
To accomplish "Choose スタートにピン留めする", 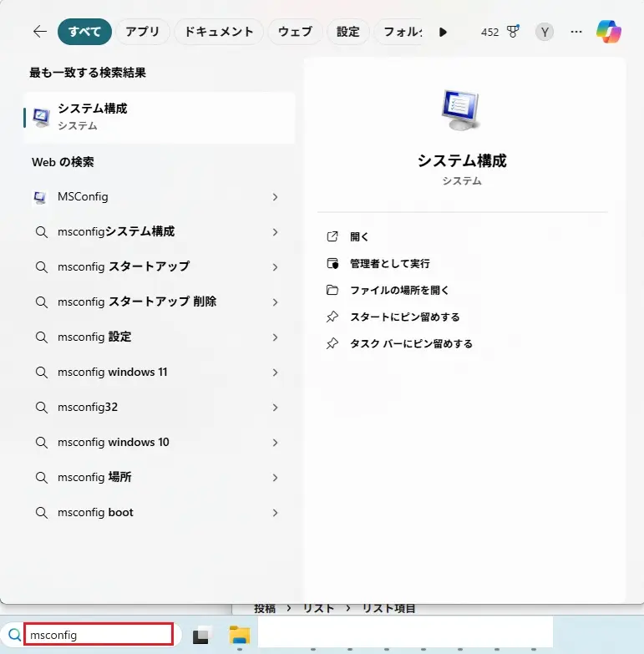I will [404, 317].
